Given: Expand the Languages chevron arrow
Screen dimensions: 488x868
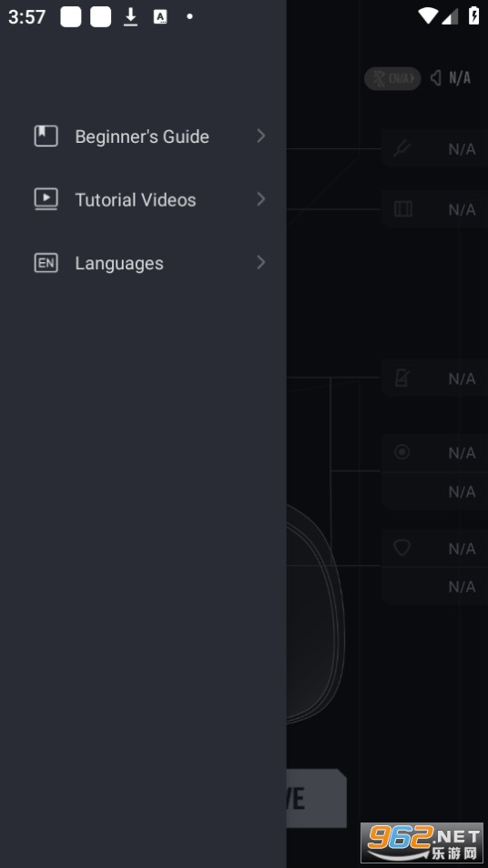Looking at the screenshot, I should [261, 262].
